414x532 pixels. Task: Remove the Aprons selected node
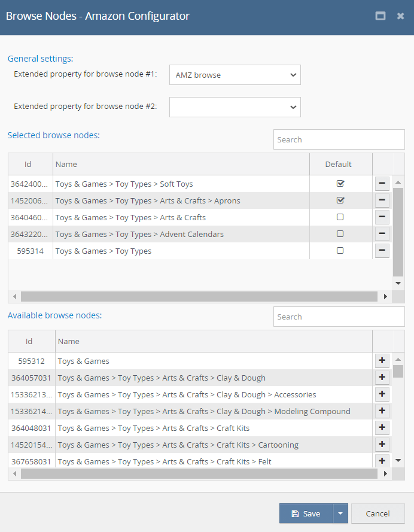click(x=382, y=200)
